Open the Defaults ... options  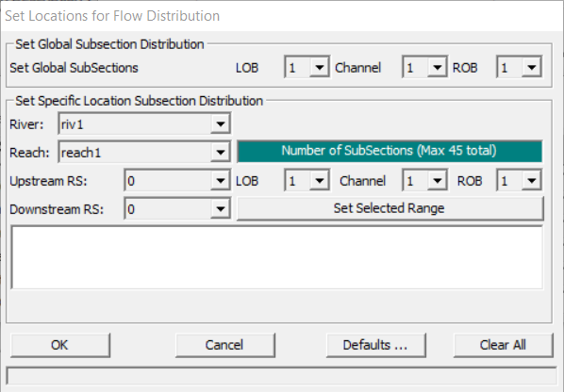tap(376, 345)
